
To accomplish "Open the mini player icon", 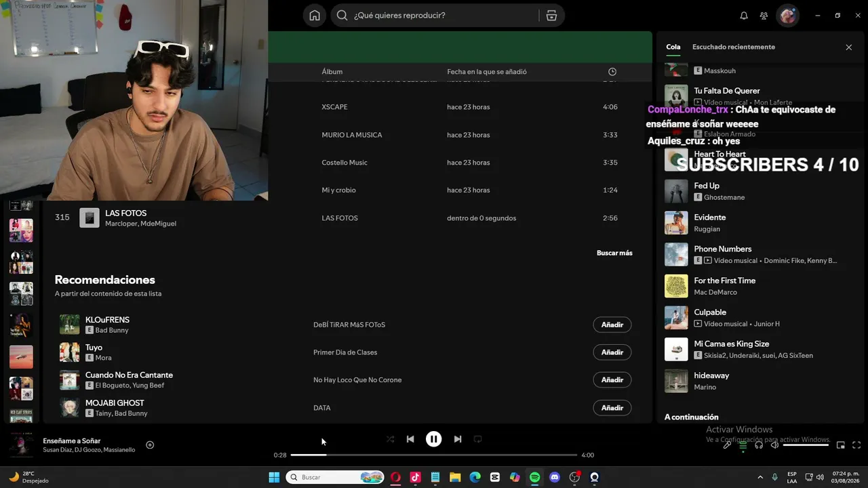I will click(x=840, y=445).
